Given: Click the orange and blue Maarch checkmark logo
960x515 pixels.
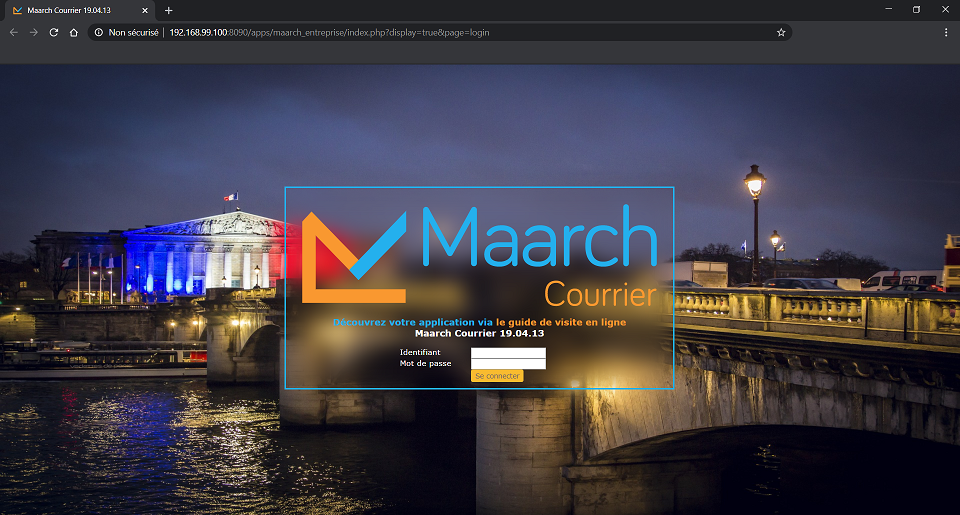Looking at the screenshot, I should pyautogui.click(x=354, y=257).
